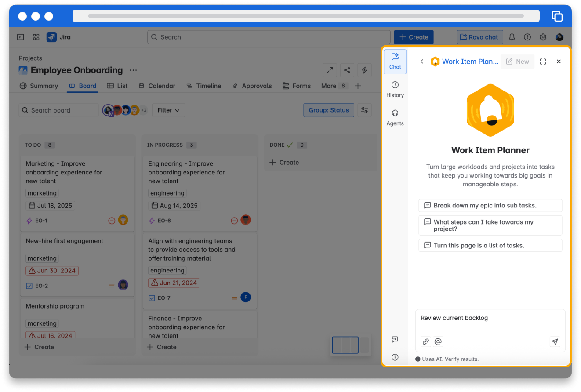Choose 'Turn this page is a list of tasks'
Image resolution: width=581 pixels, height=392 pixels.
[490, 245]
